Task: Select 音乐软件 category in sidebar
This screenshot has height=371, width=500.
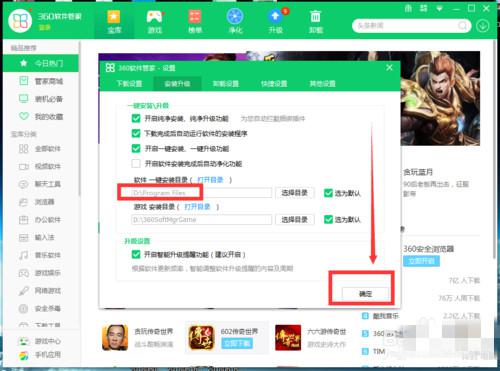Action: click(40, 255)
